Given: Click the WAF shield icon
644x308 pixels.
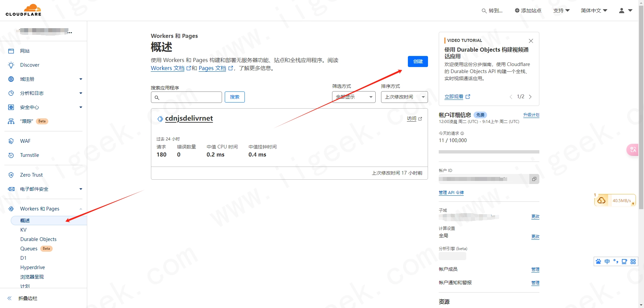Looking at the screenshot, I should (x=11, y=141).
